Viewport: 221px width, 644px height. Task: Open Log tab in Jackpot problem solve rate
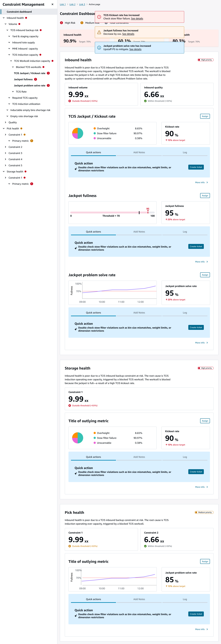coord(185,313)
